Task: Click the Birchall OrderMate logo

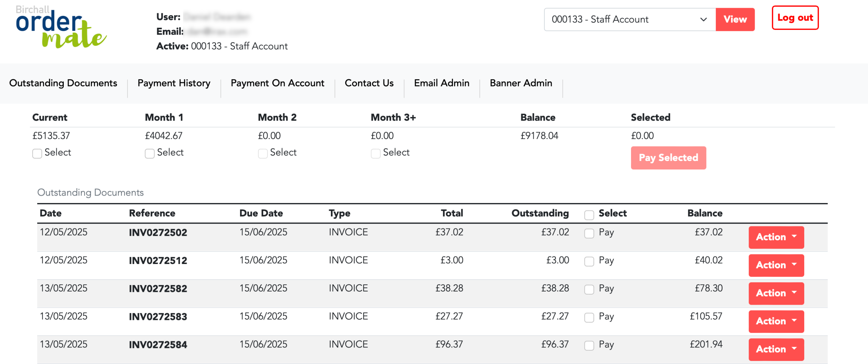Action: pyautogui.click(x=61, y=27)
